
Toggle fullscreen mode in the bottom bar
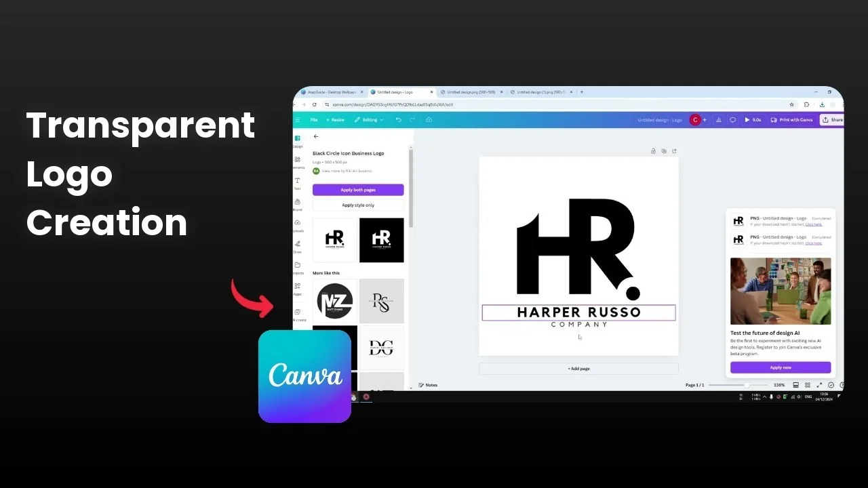pyautogui.click(x=819, y=385)
